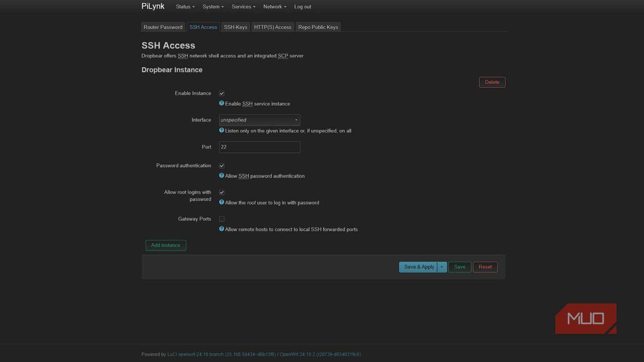The height and width of the screenshot is (362, 644).
Task: Click the Password authentication label
Action: [x=184, y=166]
